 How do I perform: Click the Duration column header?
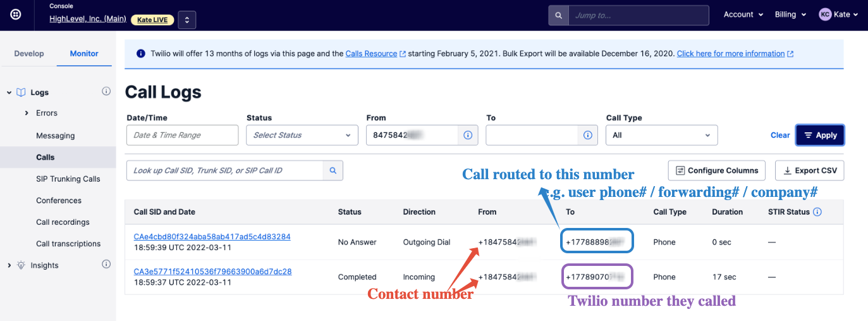click(x=727, y=212)
